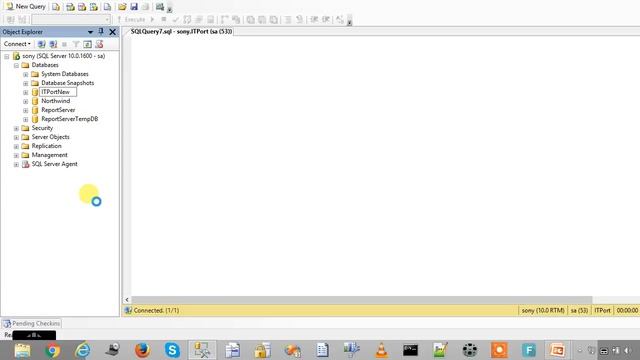The image size is (640, 360).
Task: Select the Management folder item
Action: pos(49,155)
